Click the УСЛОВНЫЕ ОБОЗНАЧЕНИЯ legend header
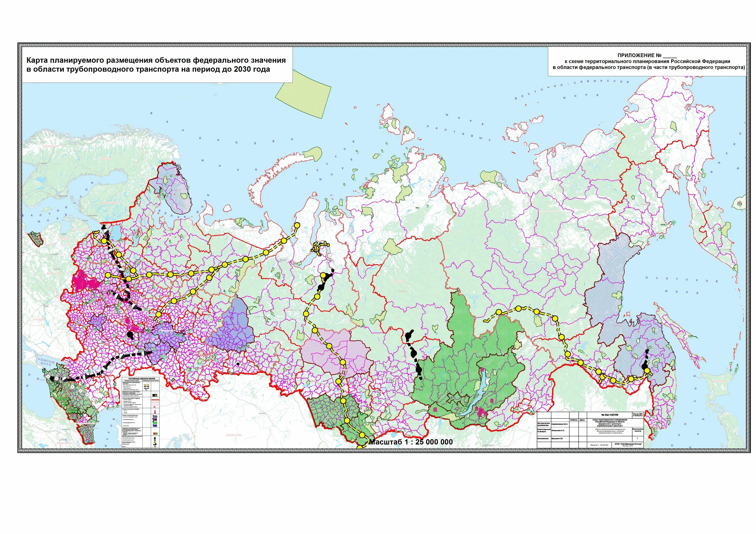This screenshot has width=756, height=534. 142,379
